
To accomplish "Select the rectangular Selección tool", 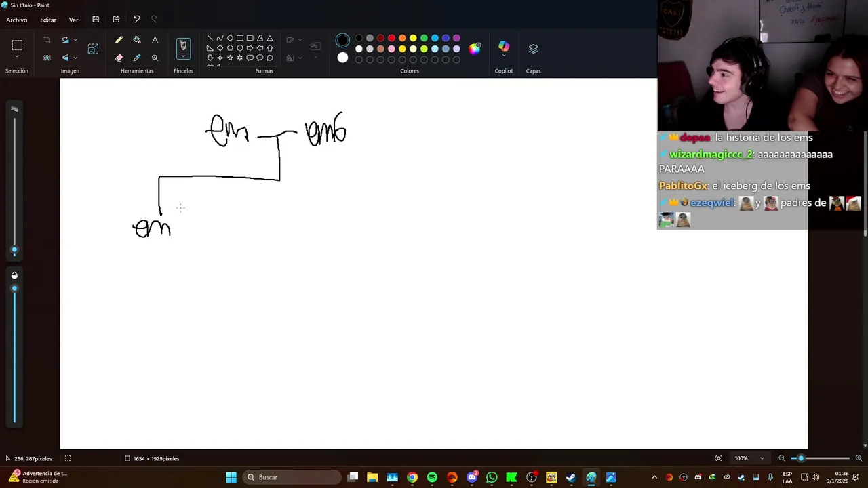I will pyautogui.click(x=17, y=45).
